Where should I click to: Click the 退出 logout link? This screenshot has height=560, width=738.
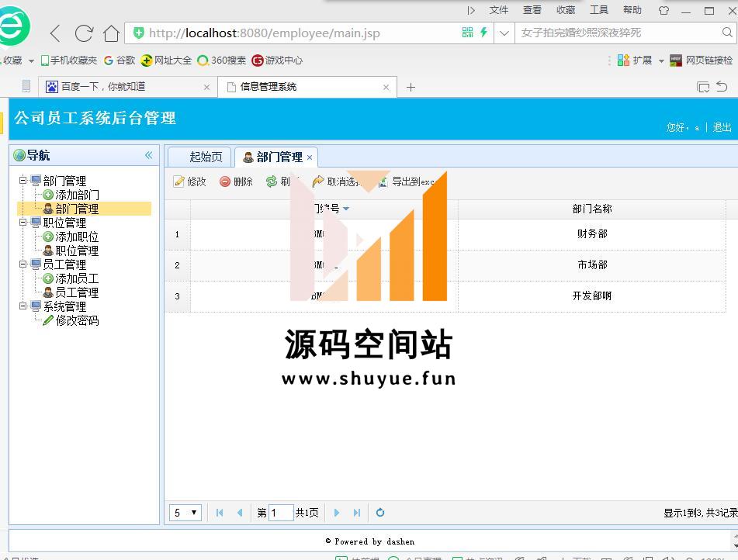(722, 127)
